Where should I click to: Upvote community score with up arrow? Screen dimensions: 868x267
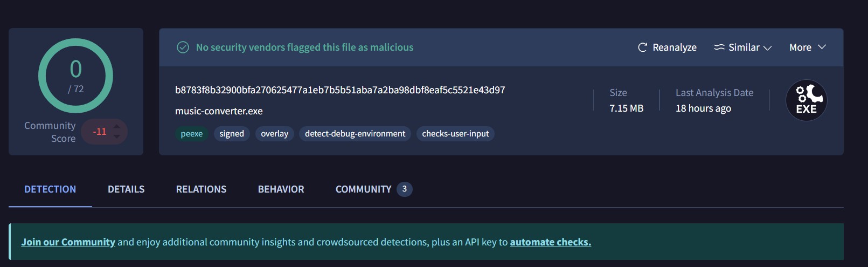tap(117, 127)
